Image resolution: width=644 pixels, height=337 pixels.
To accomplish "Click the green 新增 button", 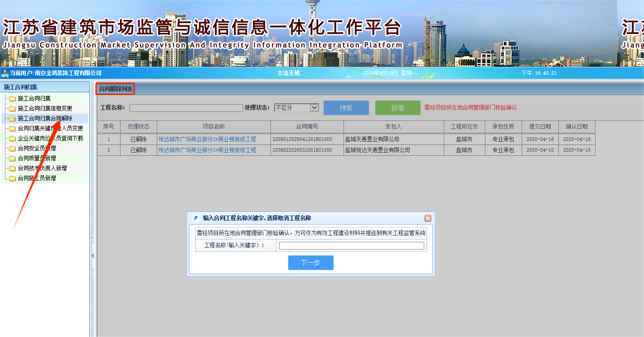I will [397, 108].
